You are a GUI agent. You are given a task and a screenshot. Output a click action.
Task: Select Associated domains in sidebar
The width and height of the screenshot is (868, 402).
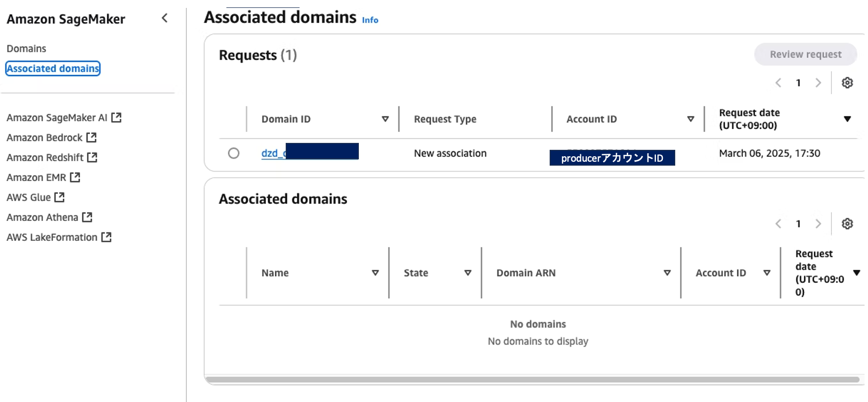click(53, 68)
